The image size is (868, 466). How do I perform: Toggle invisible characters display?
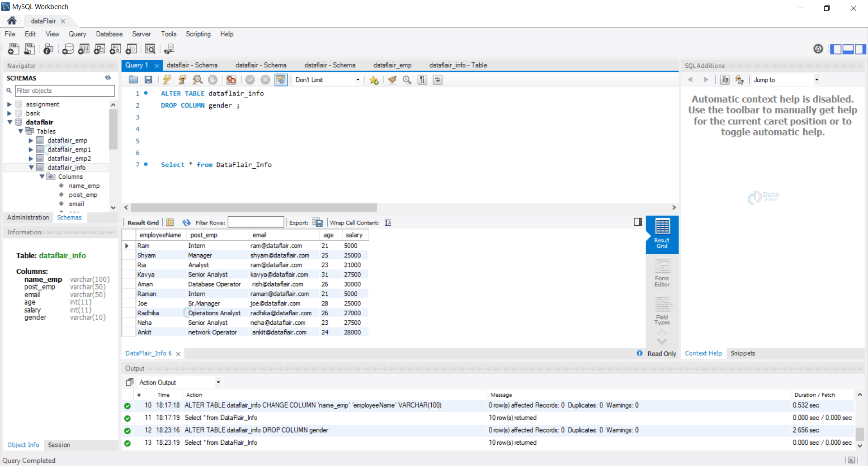point(422,80)
